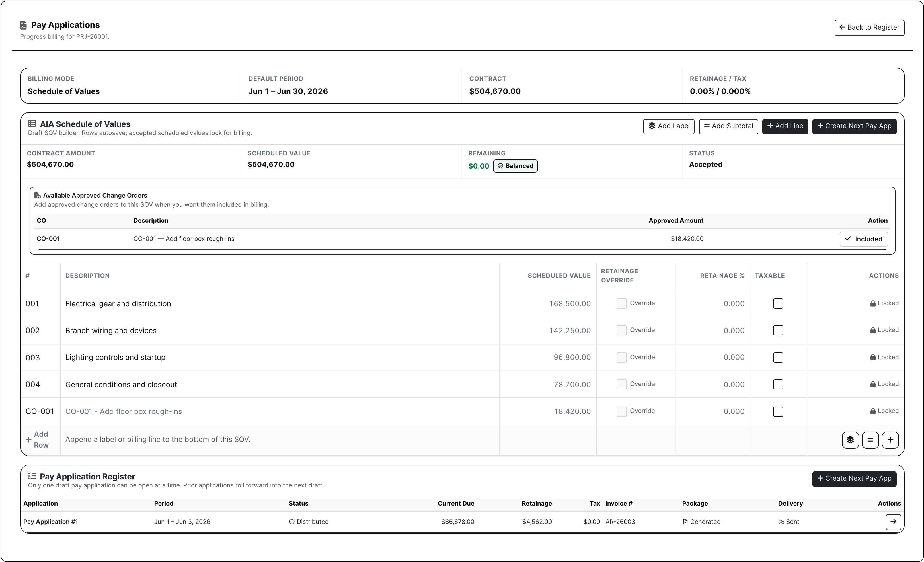
Task: Click the 78,700.00 scheduled value field
Action: point(548,384)
